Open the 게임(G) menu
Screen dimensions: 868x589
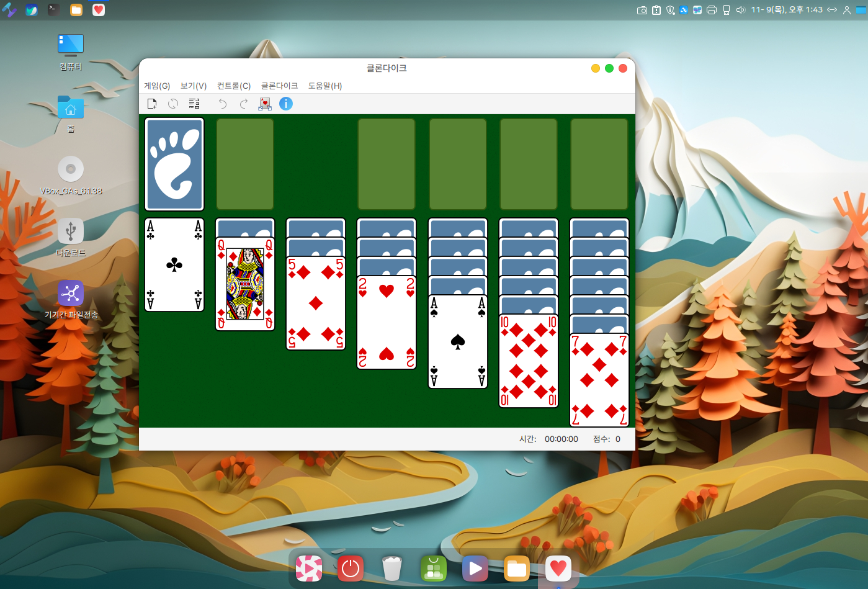coord(157,86)
